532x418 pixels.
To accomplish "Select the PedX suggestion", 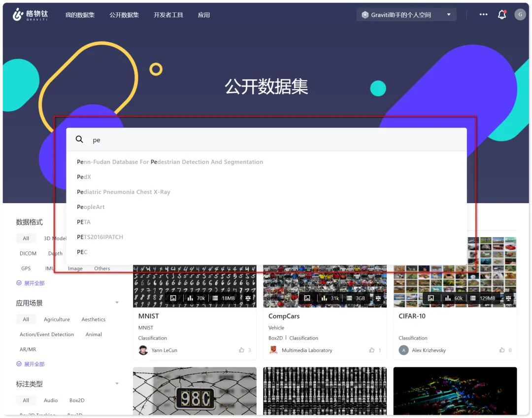I will point(266,176).
